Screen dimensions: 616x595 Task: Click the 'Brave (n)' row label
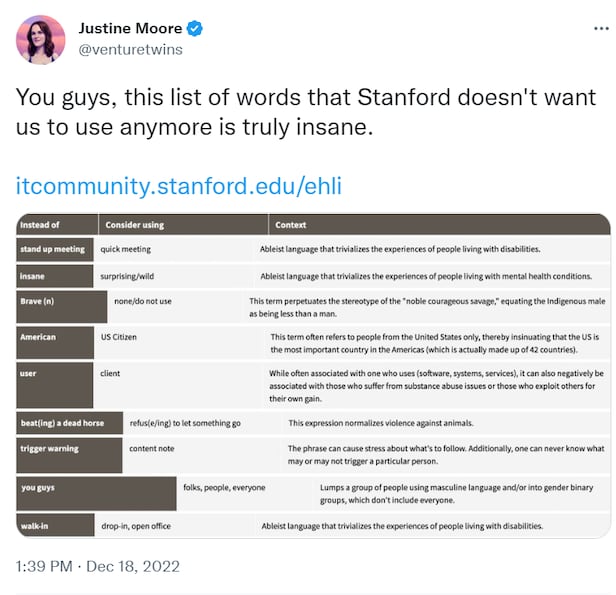pyautogui.click(x=38, y=301)
